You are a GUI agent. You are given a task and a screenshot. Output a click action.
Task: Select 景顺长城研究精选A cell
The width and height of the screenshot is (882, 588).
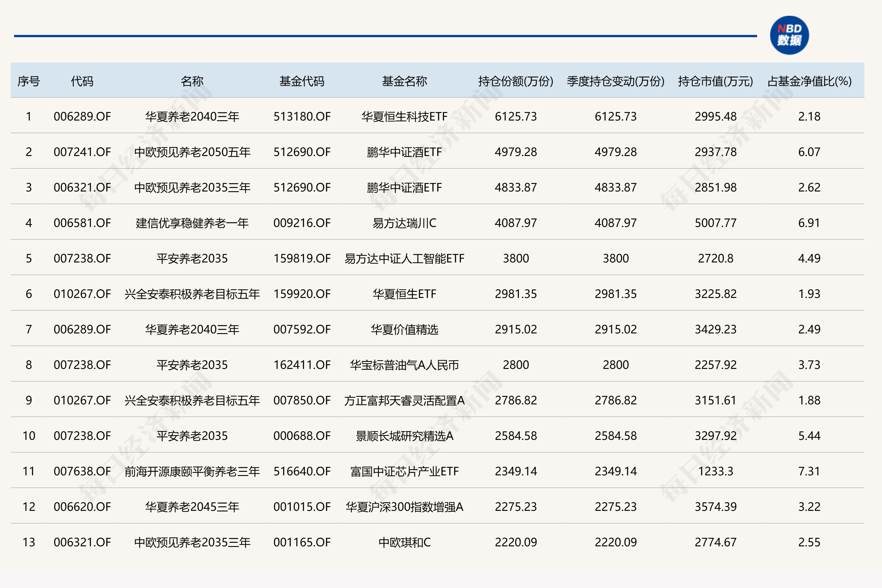click(405, 436)
